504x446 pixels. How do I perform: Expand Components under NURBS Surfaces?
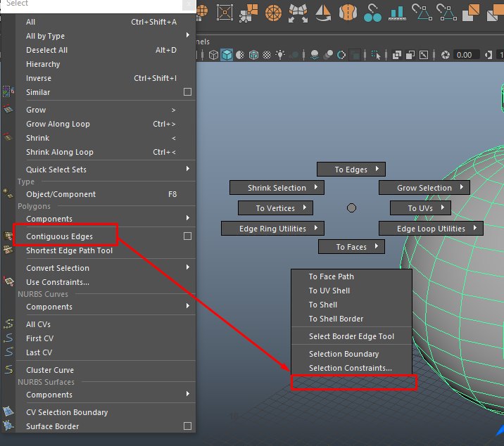[188, 394]
